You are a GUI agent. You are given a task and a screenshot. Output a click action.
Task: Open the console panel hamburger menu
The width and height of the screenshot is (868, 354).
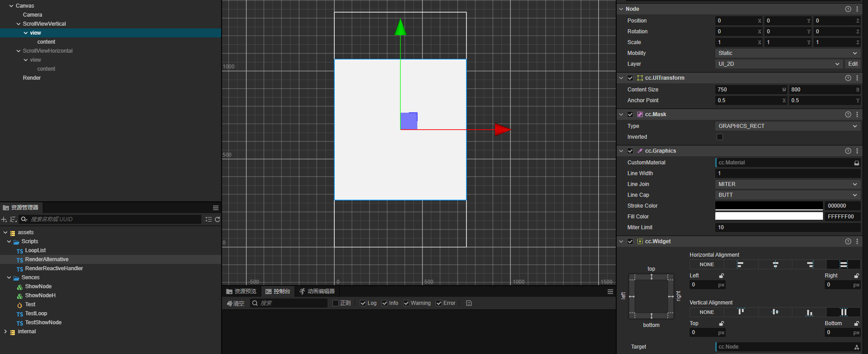[610, 291]
